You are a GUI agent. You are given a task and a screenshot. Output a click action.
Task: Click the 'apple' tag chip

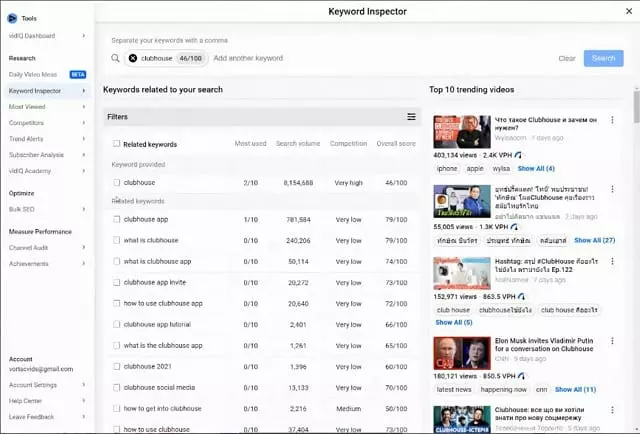coord(475,169)
